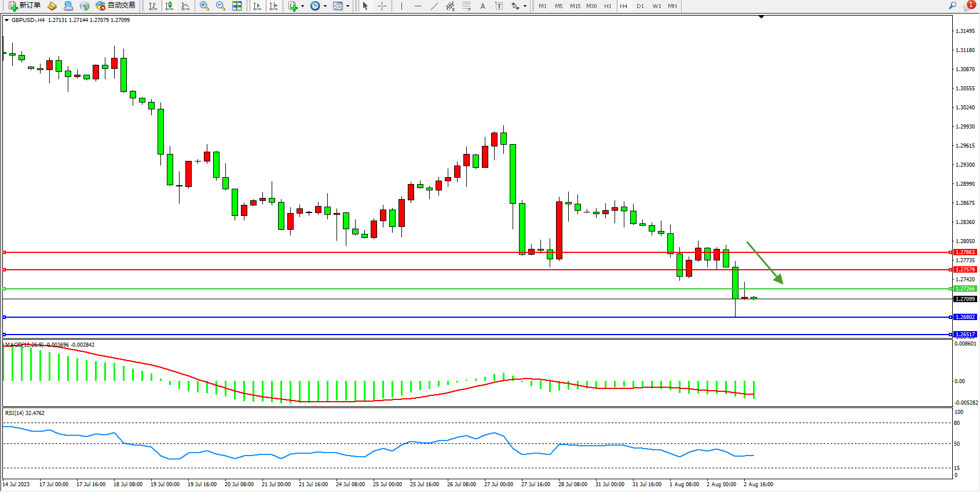Open the search magnifier in top right
Screen dimensions: 980x492
[952, 6]
